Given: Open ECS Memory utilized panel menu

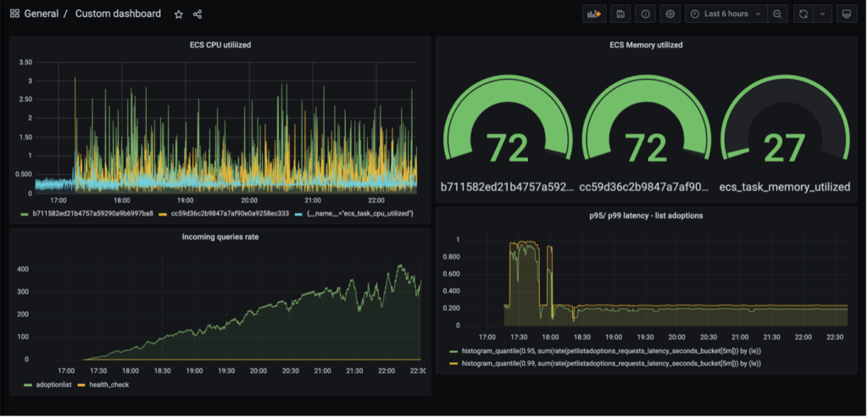Looking at the screenshot, I should tap(646, 45).
